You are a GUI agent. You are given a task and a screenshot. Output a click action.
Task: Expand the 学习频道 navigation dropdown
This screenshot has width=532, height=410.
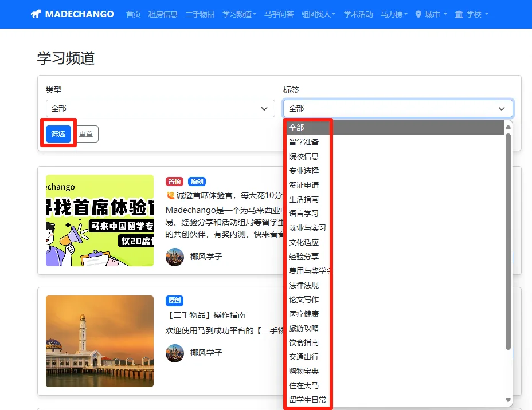(239, 14)
